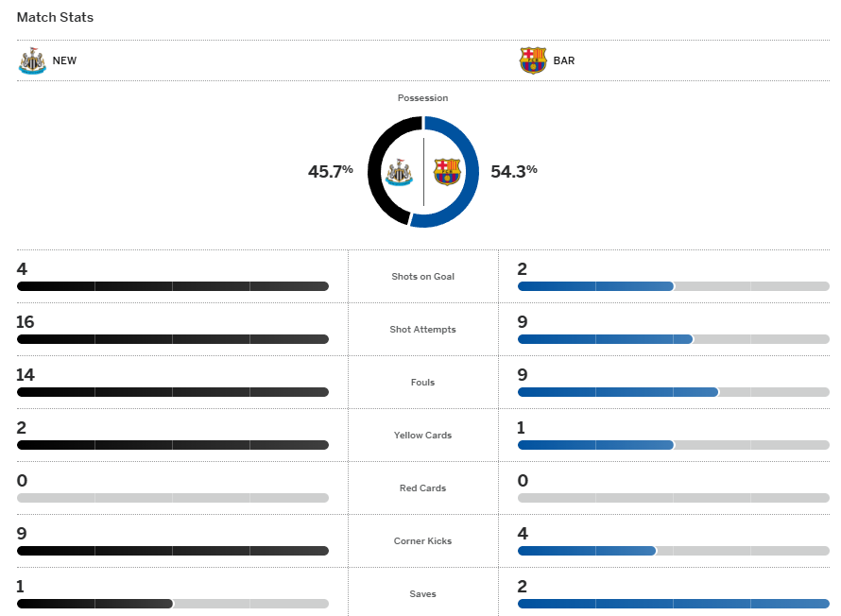The height and width of the screenshot is (616, 841).
Task: Click the Barcelona crest beside the BAR label
Action: tap(533, 60)
